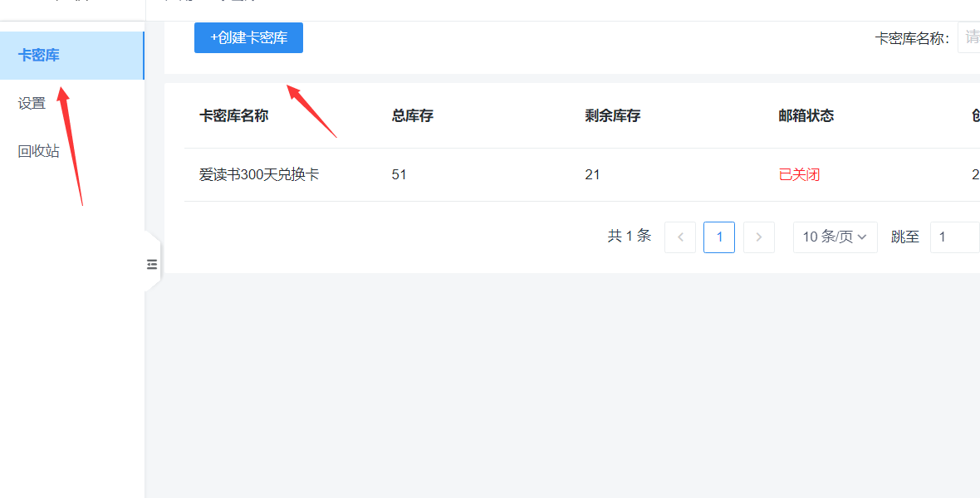The width and height of the screenshot is (980, 498).
Task: Click remaining stock value 21
Action: point(592,175)
